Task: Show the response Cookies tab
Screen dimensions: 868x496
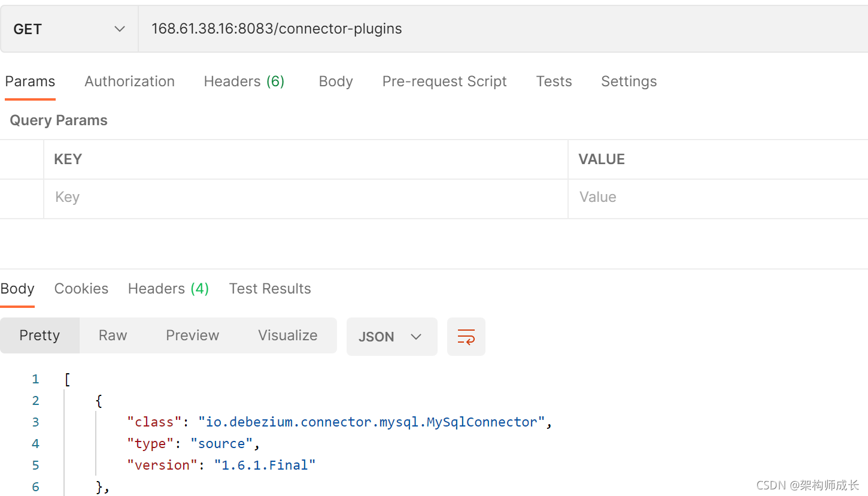Action: tap(81, 289)
